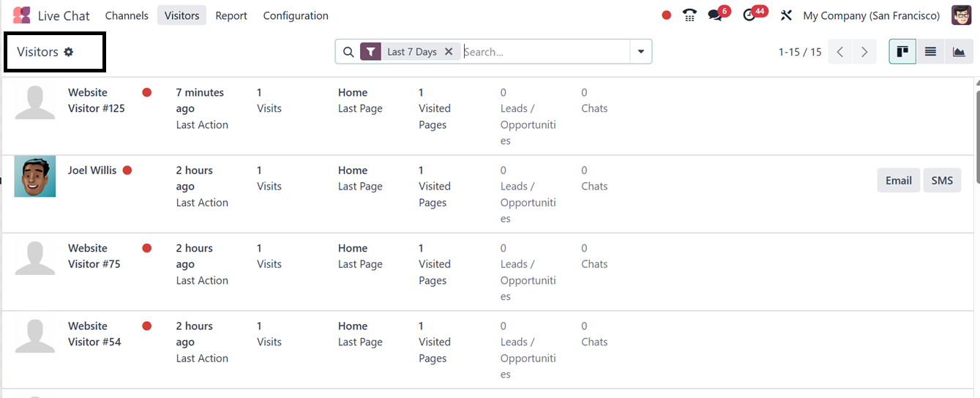This screenshot has height=398, width=980.
Task: Open the activities clock icon
Action: coord(749,15)
